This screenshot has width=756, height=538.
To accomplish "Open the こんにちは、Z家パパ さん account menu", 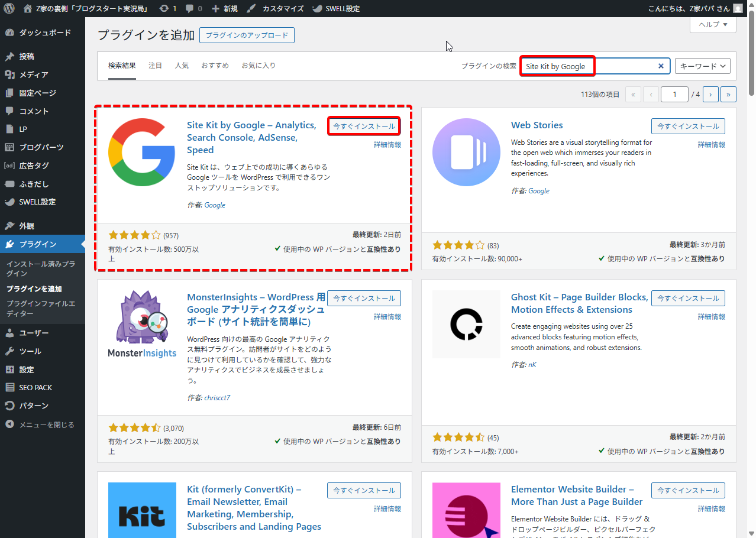I will tap(695, 9).
